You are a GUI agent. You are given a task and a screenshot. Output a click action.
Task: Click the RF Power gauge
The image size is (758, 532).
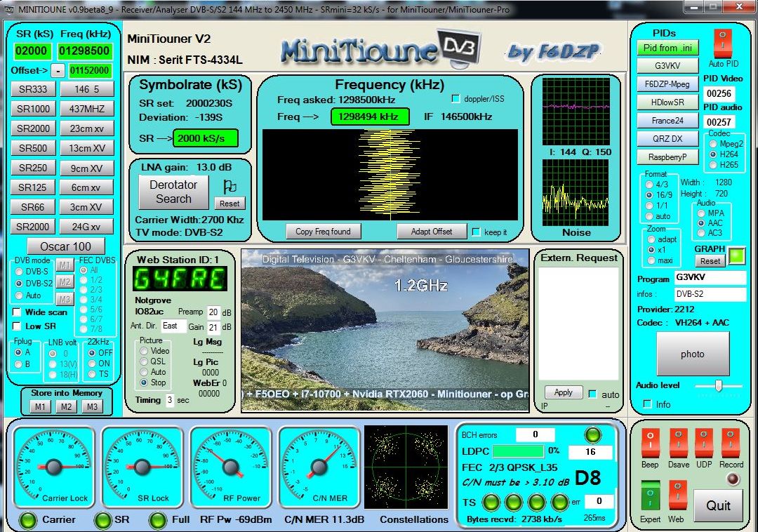[231, 466]
